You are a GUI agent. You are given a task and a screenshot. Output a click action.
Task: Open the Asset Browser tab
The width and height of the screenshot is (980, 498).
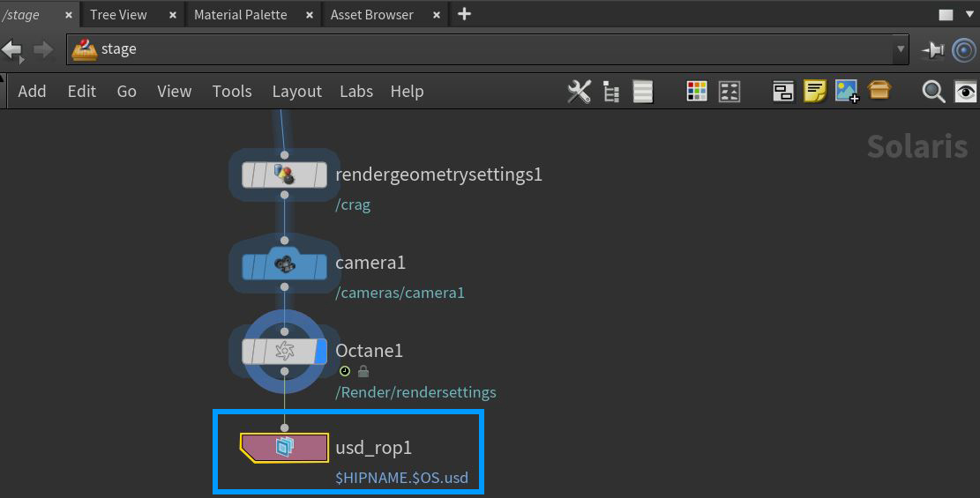tap(371, 15)
